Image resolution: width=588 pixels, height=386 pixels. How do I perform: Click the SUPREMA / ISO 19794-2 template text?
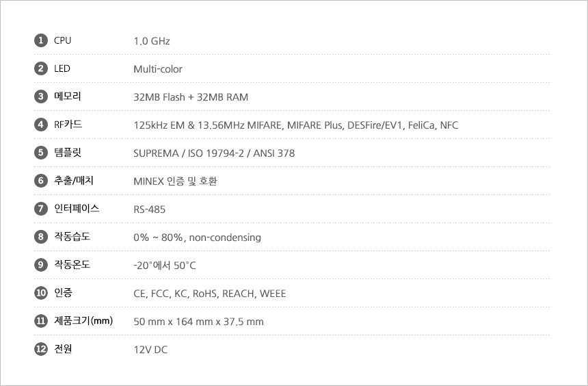(214, 153)
